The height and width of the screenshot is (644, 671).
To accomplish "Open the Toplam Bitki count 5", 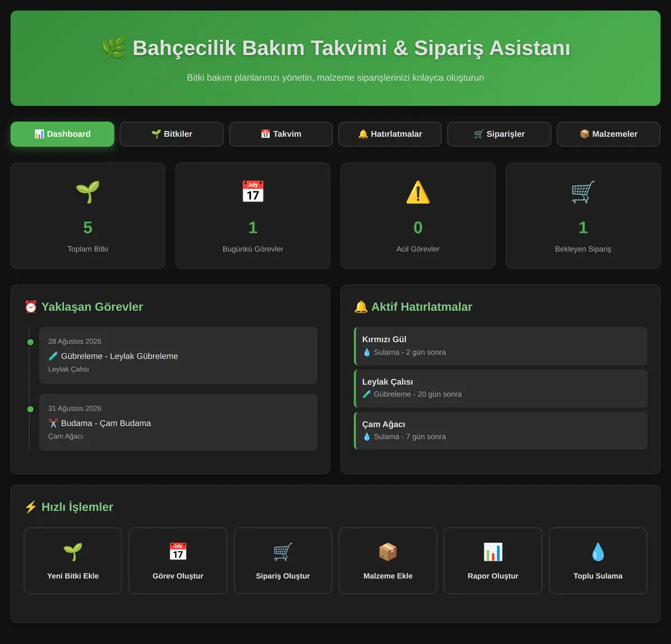I will coord(88,228).
